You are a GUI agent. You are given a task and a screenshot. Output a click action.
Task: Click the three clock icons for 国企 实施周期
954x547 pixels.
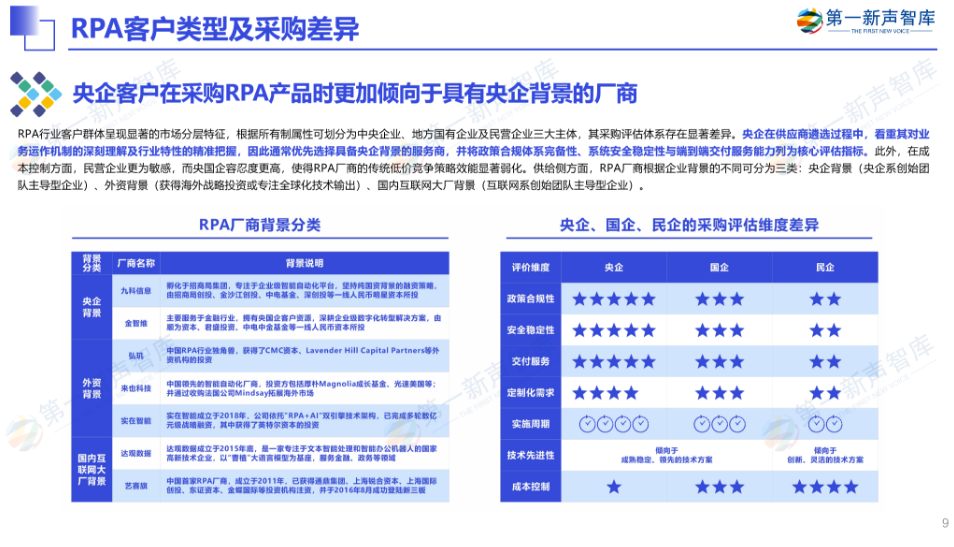point(720,424)
